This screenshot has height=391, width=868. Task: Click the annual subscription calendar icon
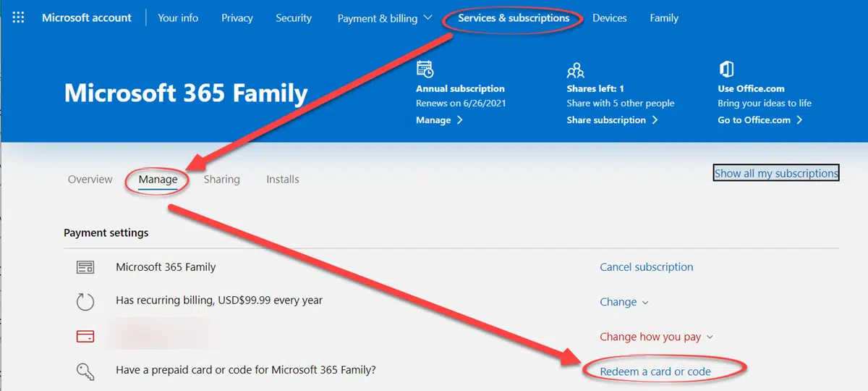(425, 70)
